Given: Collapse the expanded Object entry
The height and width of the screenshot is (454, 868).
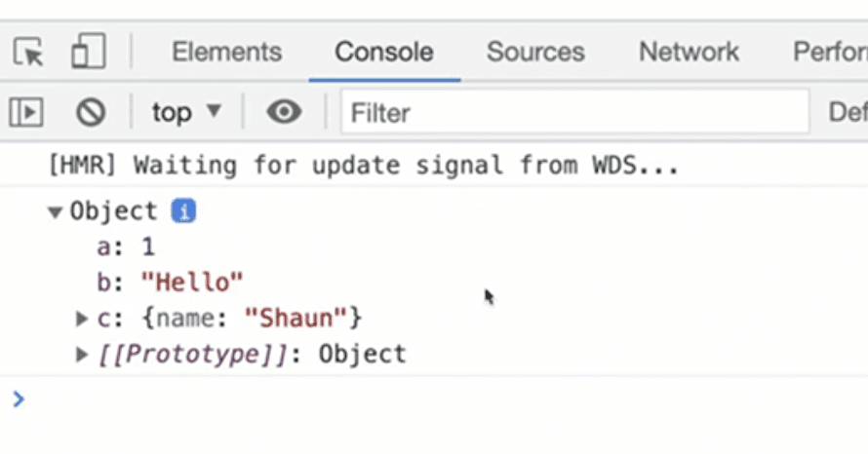Looking at the screenshot, I should pyautogui.click(x=55, y=212).
